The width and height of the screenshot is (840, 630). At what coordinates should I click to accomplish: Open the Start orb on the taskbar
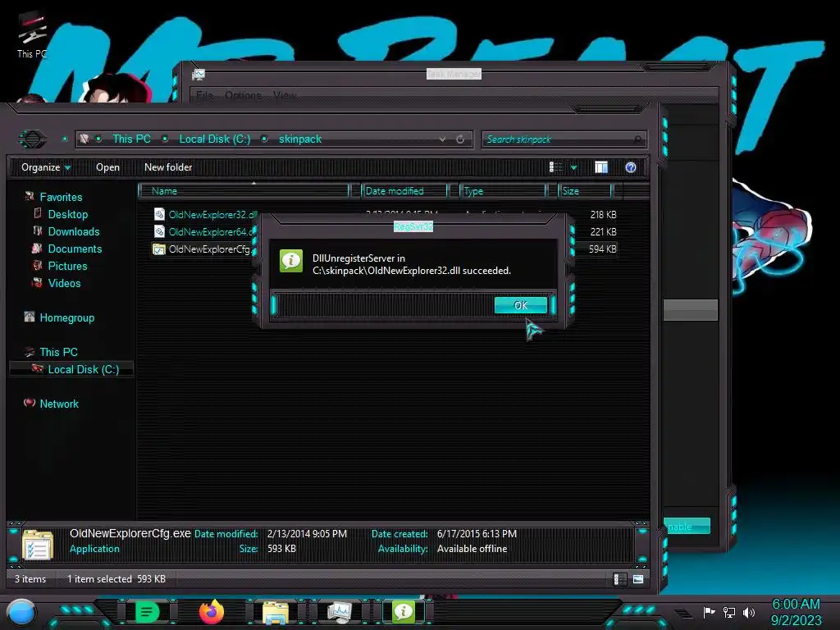point(21,612)
